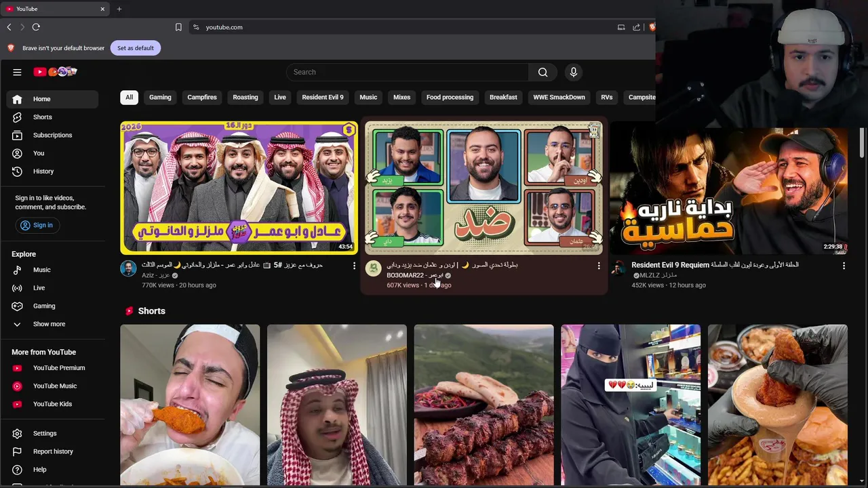Open Help in the sidebar
868x488 pixels.
click(53, 470)
